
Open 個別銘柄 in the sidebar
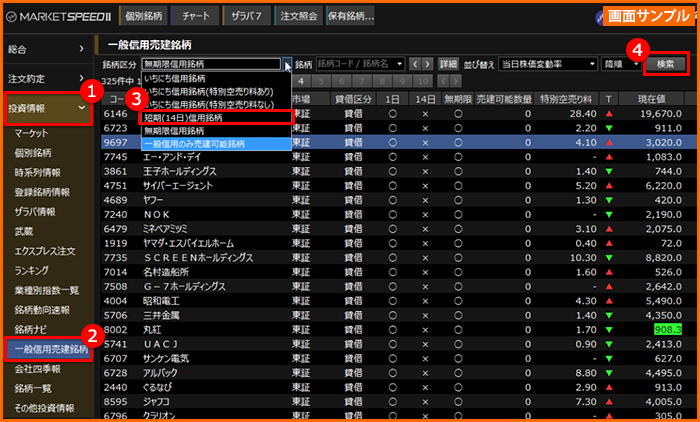click(33, 153)
